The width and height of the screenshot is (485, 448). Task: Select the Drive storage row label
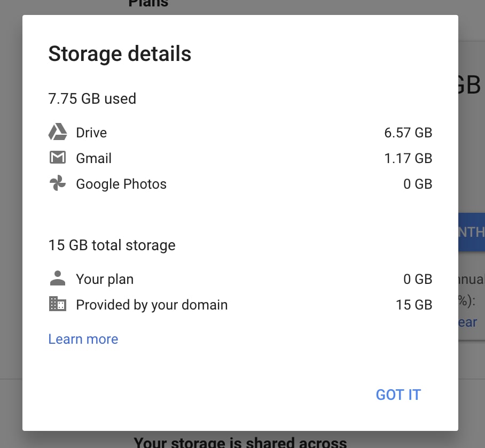pyautogui.click(x=91, y=133)
